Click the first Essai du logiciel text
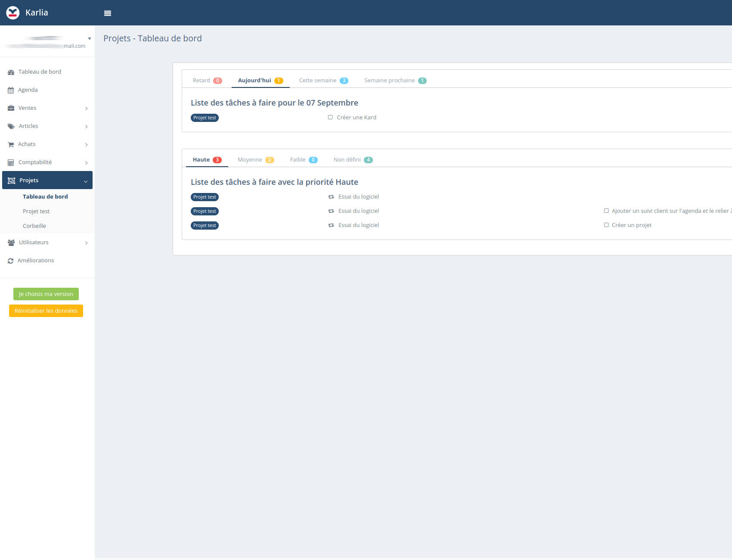The height and width of the screenshot is (560, 732). point(359,196)
